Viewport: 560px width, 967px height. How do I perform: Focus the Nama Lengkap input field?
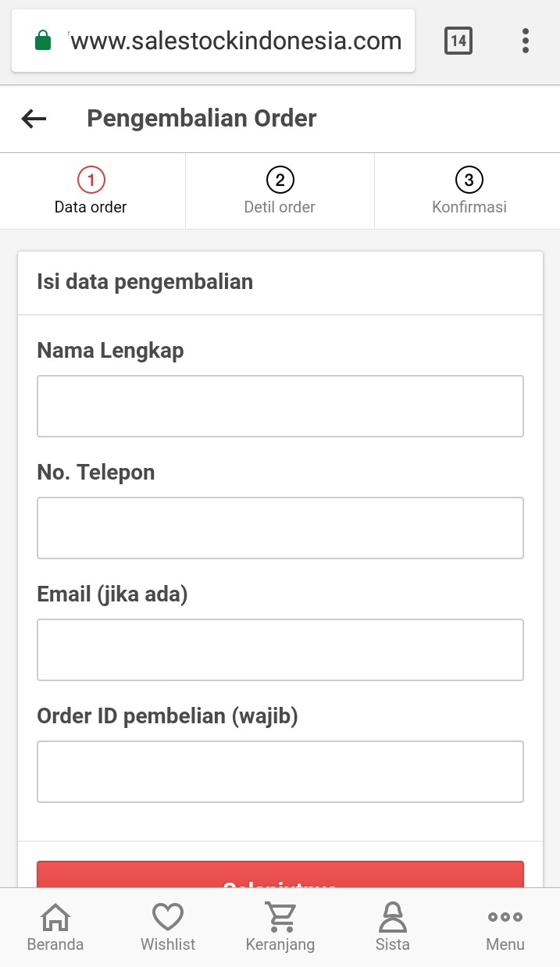pos(280,406)
